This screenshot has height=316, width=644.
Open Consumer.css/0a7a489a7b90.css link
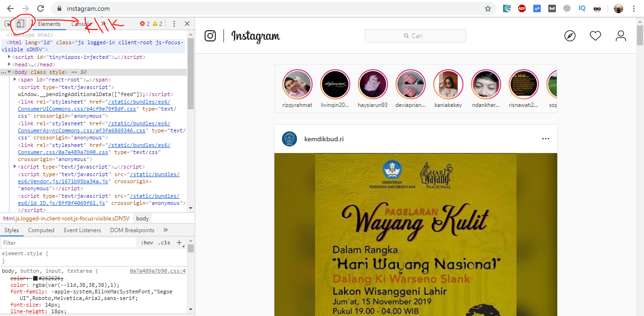[x=93, y=149]
